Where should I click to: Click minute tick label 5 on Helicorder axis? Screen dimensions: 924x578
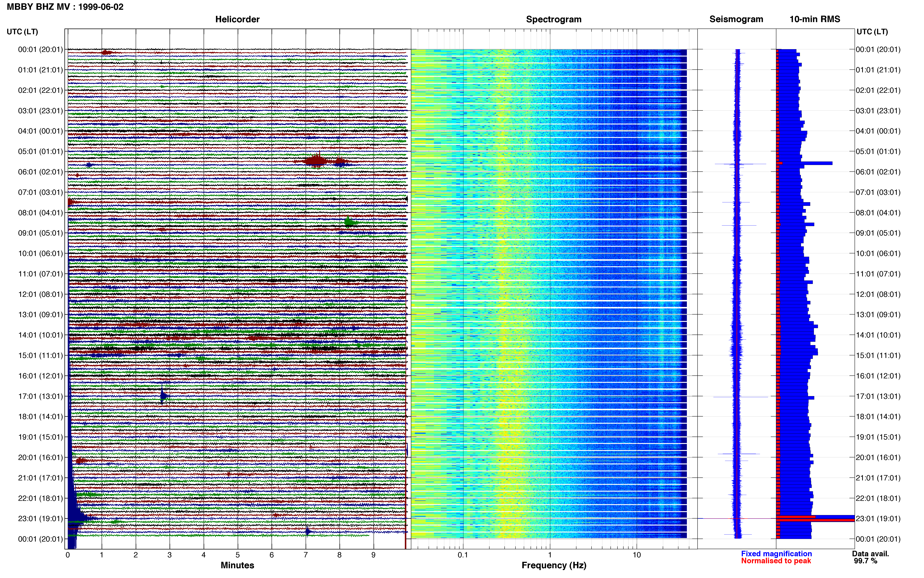[238, 555]
